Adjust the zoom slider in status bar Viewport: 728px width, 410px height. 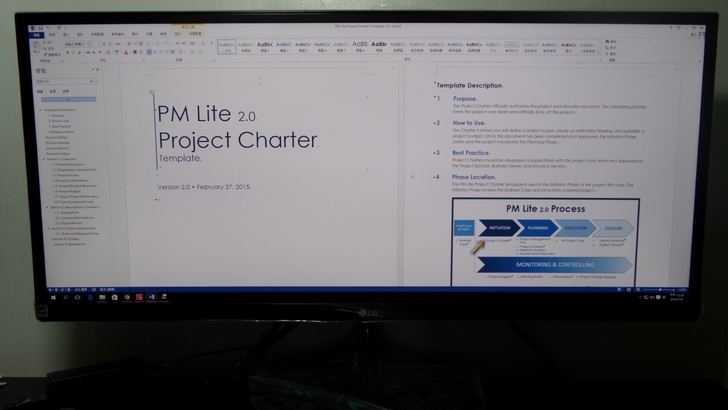click(659, 289)
